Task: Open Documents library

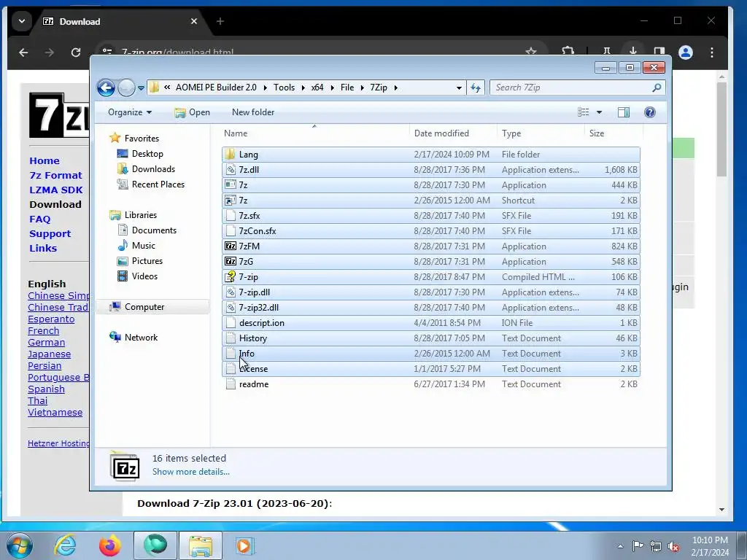Action: (154, 230)
